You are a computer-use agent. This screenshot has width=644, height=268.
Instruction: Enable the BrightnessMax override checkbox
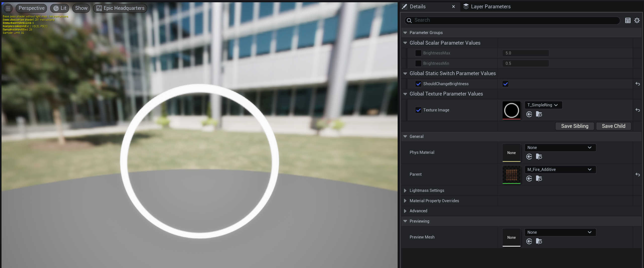[418, 53]
